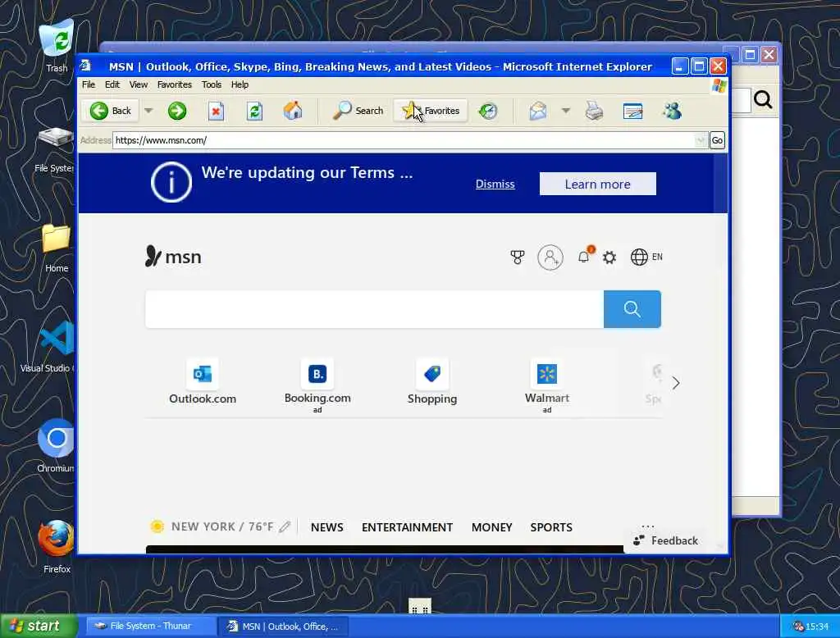Open the Messenger people icon
The image size is (840, 638).
pos(672,111)
